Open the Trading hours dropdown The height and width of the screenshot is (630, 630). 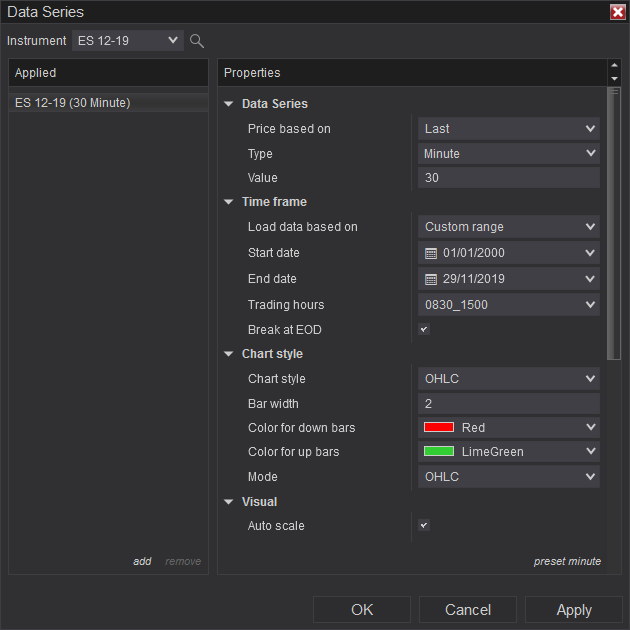[508, 305]
